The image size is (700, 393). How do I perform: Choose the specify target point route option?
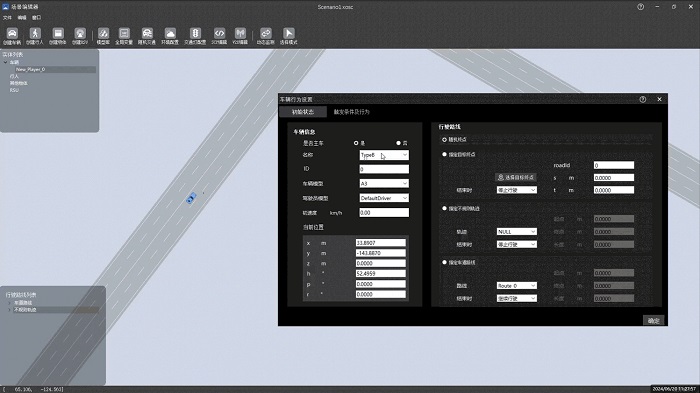(444, 155)
